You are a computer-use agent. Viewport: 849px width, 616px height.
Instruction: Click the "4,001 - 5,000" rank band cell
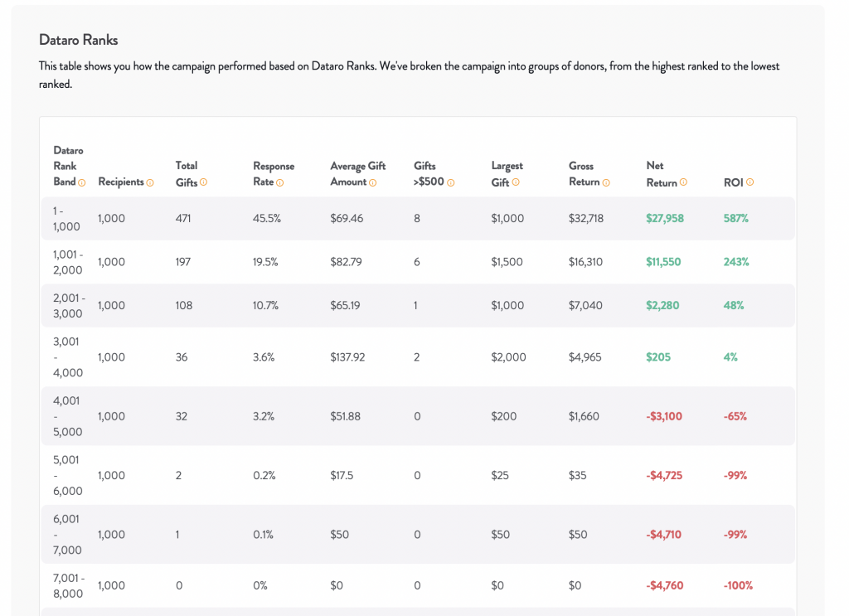click(68, 417)
